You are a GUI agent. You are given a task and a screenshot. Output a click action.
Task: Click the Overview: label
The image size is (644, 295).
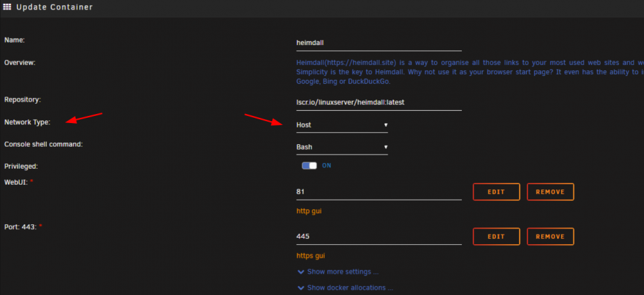(x=20, y=62)
